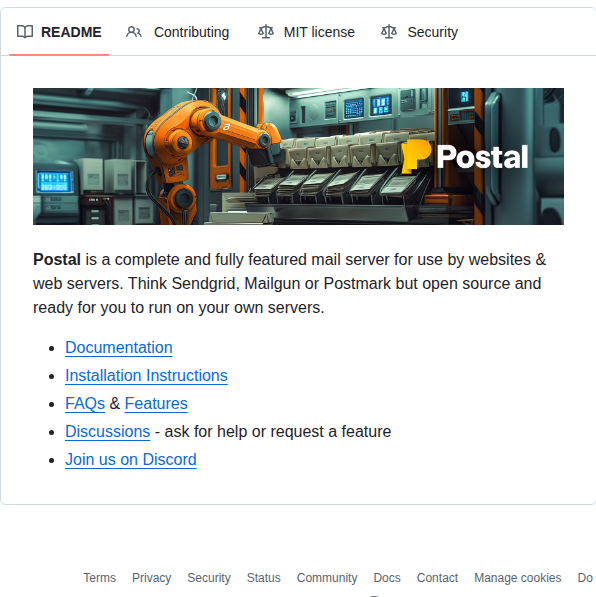Image resolution: width=596 pixels, height=597 pixels.
Task: Open the Docs footer link
Action: click(387, 578)
